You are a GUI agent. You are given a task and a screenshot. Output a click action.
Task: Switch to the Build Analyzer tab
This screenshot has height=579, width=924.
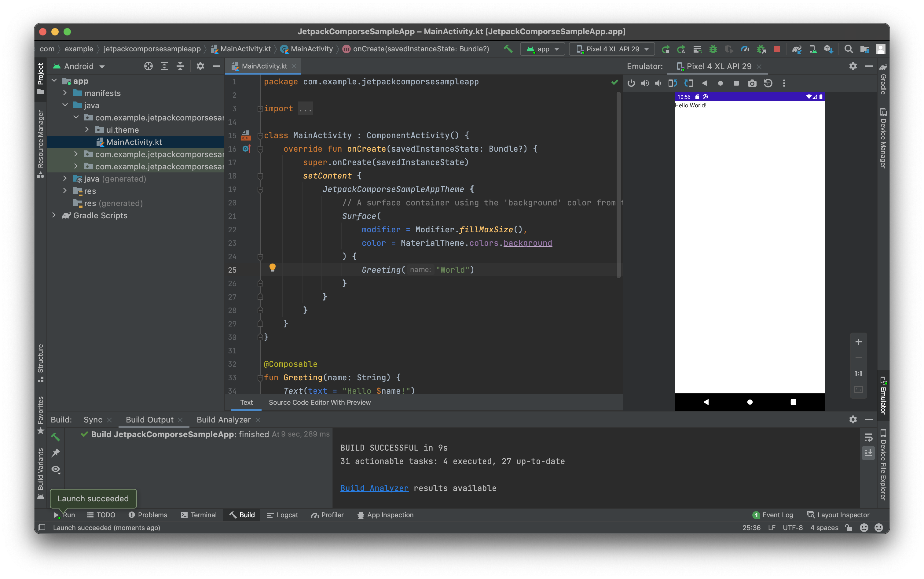pyautogui.click(x=224, y=420)
